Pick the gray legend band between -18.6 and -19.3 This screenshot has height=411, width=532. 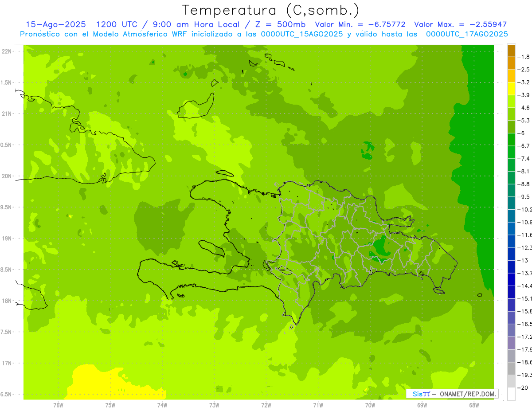[511, 368]
